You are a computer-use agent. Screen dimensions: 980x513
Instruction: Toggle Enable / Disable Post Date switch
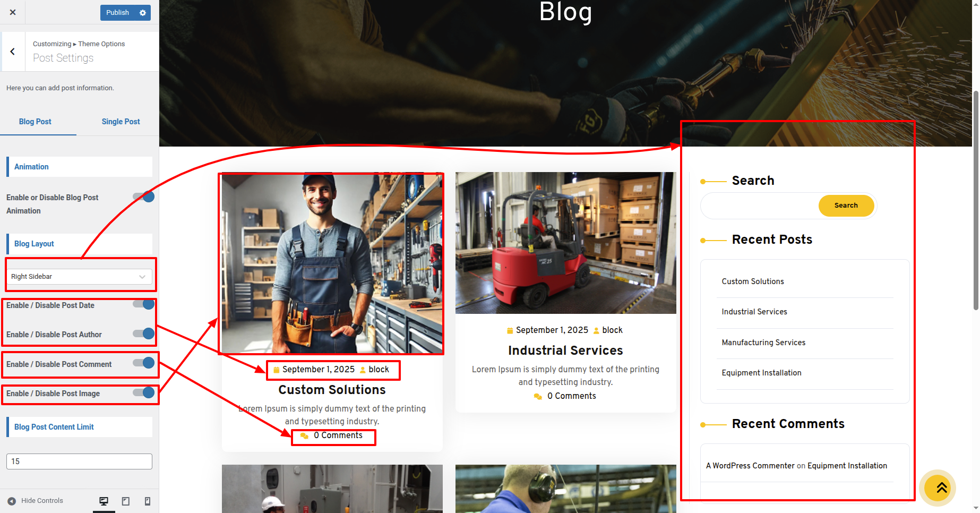point(144,304)
